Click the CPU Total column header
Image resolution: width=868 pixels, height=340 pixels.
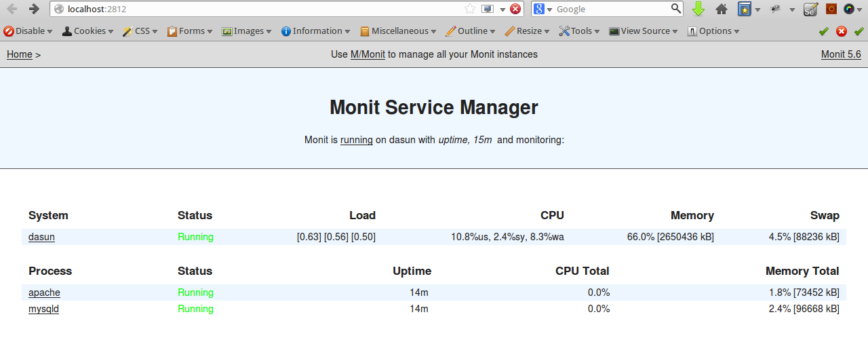click(x=583, y=271)
